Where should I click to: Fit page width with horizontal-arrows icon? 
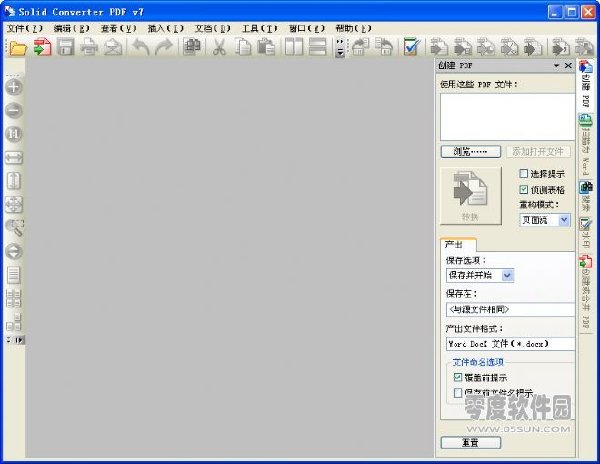point(14,158)
